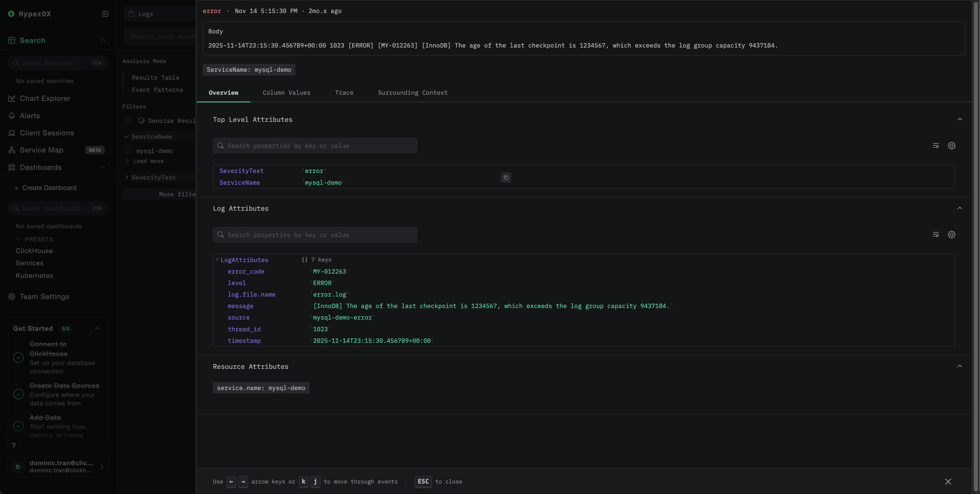Toggle line wrap icon in Log Attributes
The height and width of the screenshot is (494, 980).
936,235
